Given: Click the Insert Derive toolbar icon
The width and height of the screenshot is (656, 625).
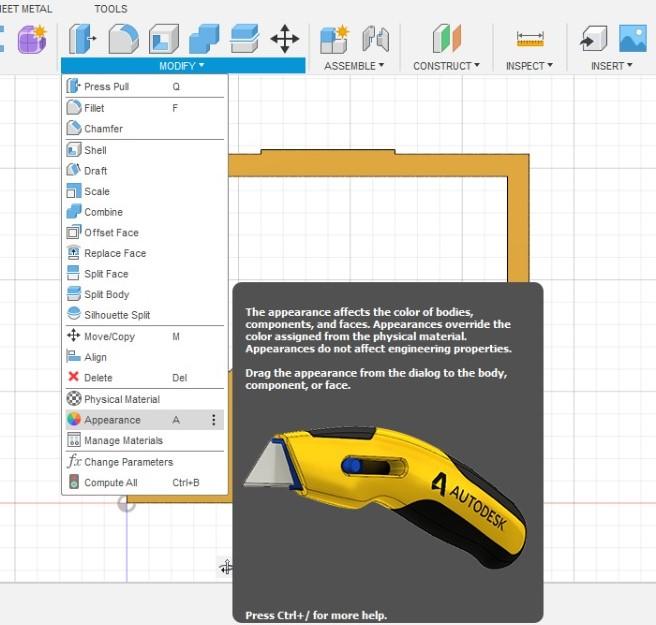Looking at the screenshot, I should [x=593, y=39].
